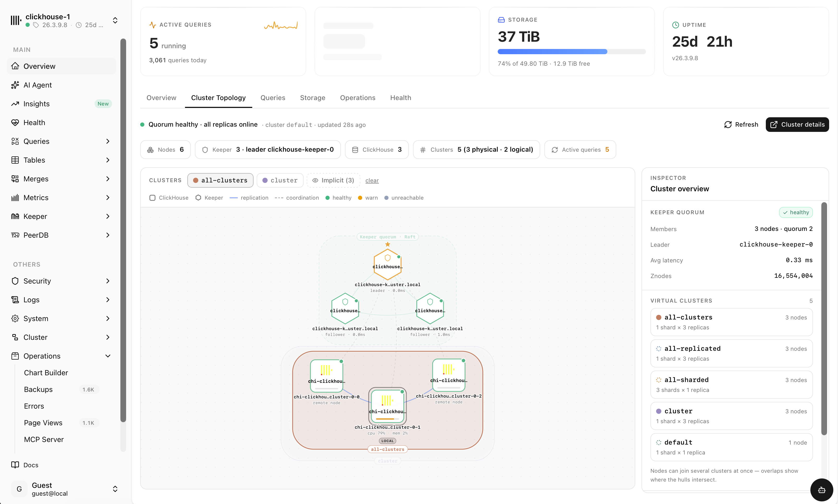Click the Insights trend icon
This screenshot has height=504, width=838.
pyautogui.click(x=15, y=103)
